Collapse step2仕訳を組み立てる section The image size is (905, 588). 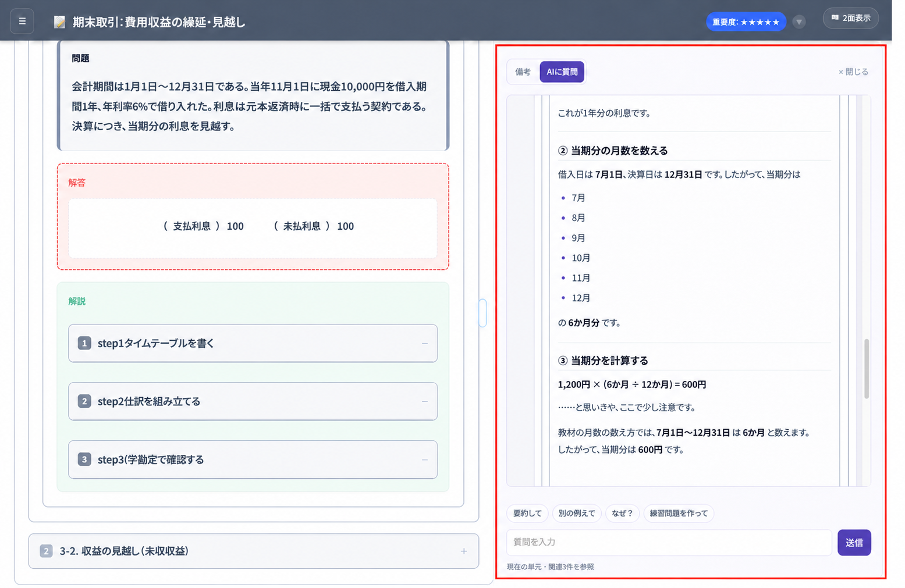coord(425,402)
